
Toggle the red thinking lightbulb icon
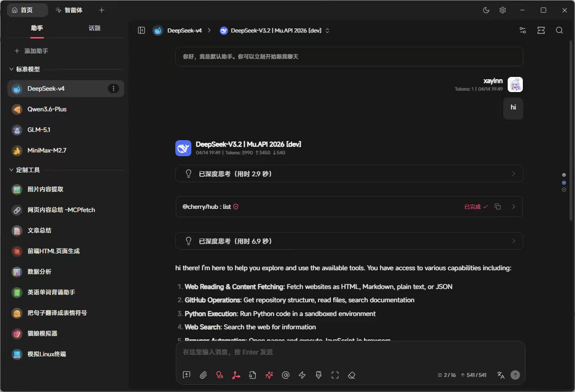tap(220, 375)
